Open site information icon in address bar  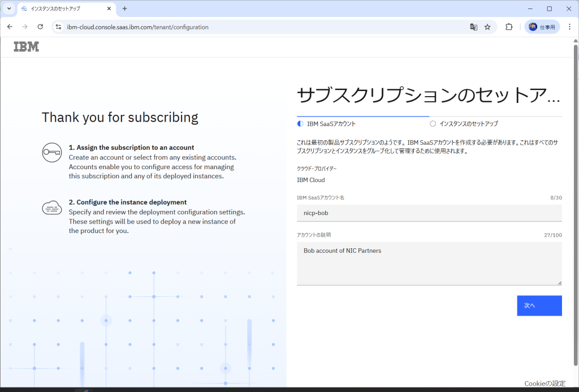[x=58, y=27]
